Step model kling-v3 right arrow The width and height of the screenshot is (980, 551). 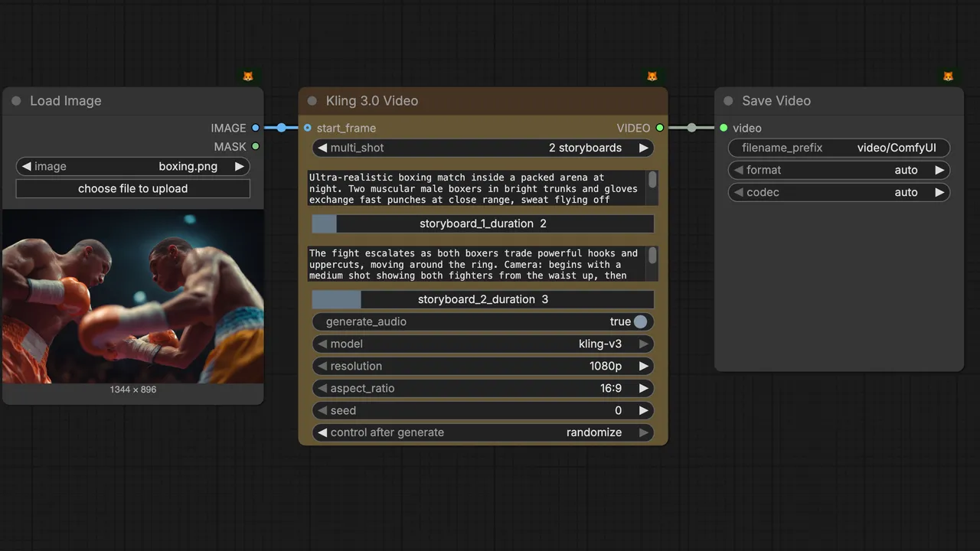[643, 344]
